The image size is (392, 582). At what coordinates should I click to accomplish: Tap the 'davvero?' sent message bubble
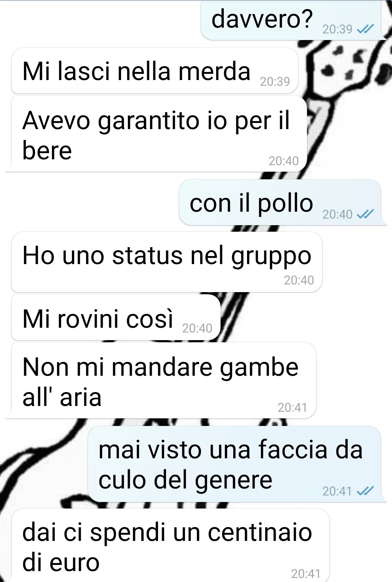pos(293,20)
